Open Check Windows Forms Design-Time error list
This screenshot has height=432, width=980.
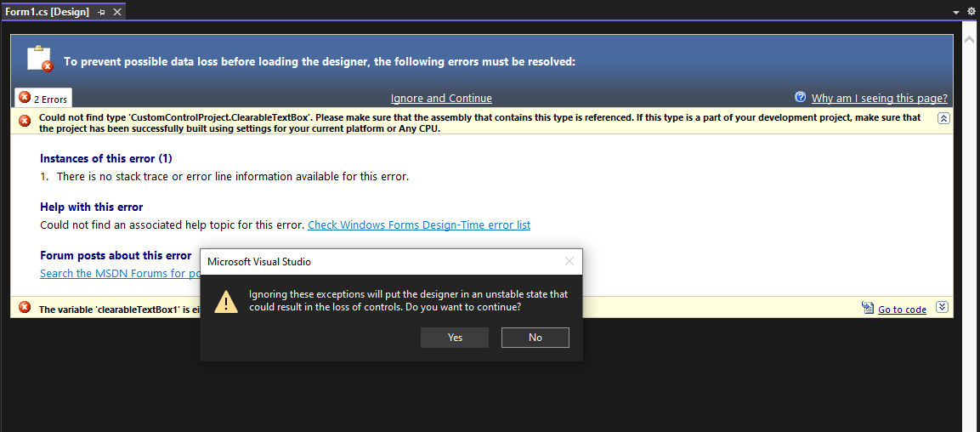tap(419, 225)
